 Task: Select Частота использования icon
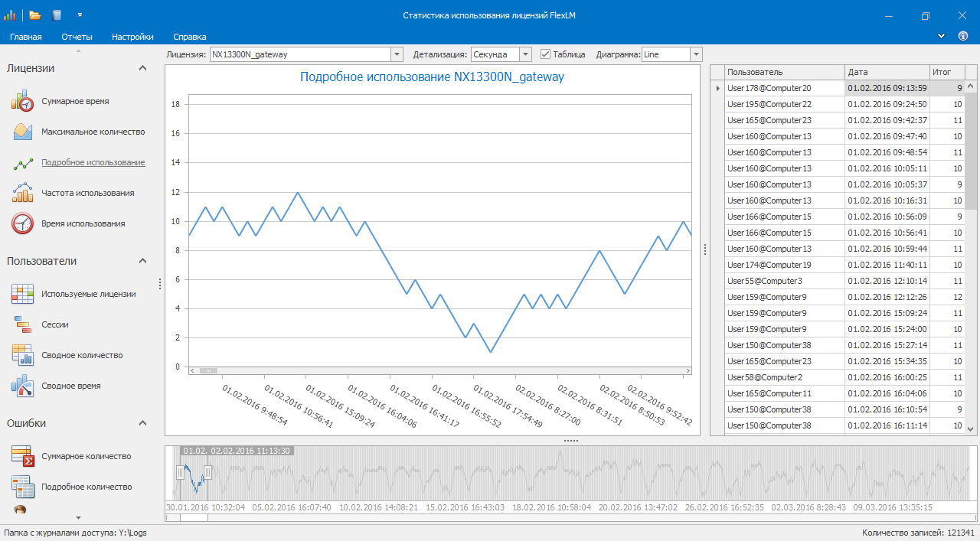pos(23,193)
